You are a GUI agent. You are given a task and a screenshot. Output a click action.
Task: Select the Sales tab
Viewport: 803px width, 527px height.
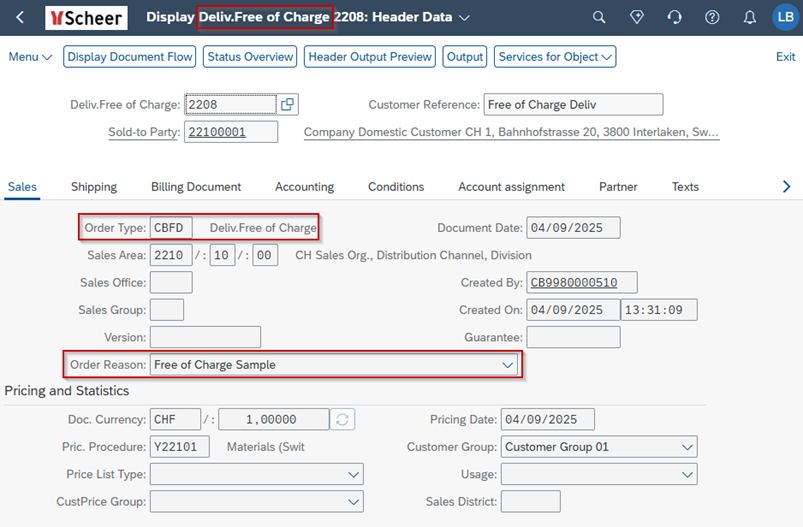pos(22,187)
